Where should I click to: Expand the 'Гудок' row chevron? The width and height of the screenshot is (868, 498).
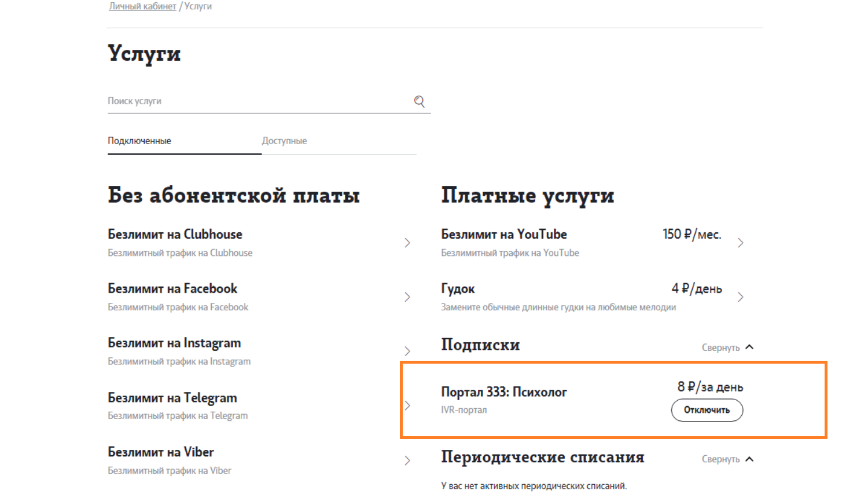click(741, 297)
